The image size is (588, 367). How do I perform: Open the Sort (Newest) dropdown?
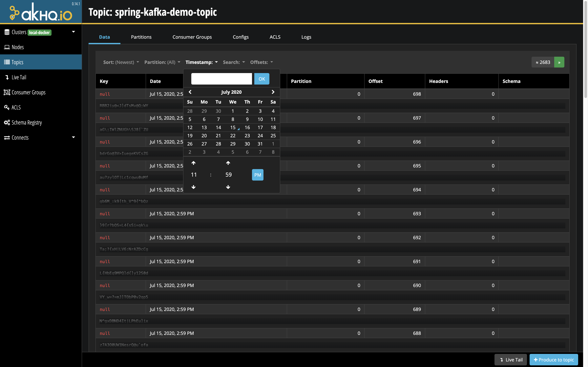[x=121, y=62]
